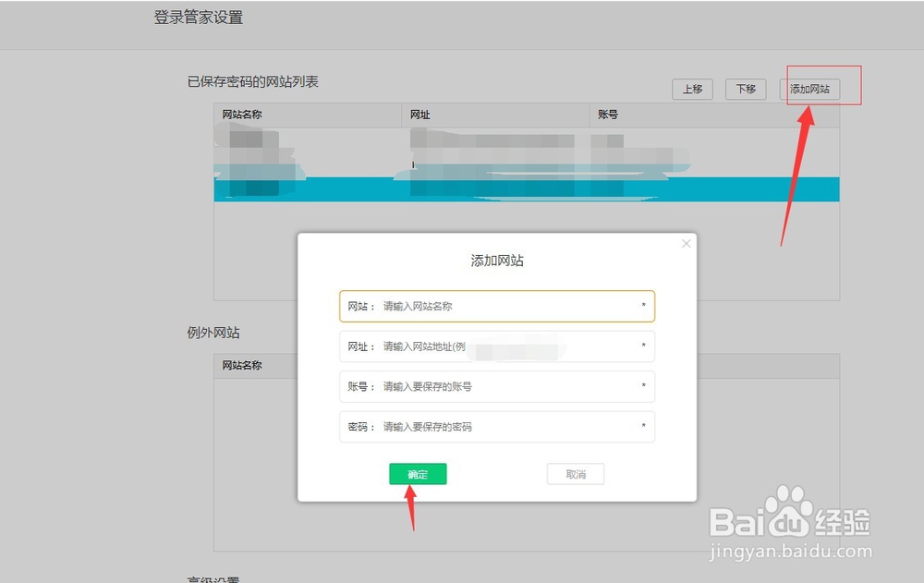
Task: Click the green 确定 confirm button
Action: pyautogui.click(x=418, y=473)
